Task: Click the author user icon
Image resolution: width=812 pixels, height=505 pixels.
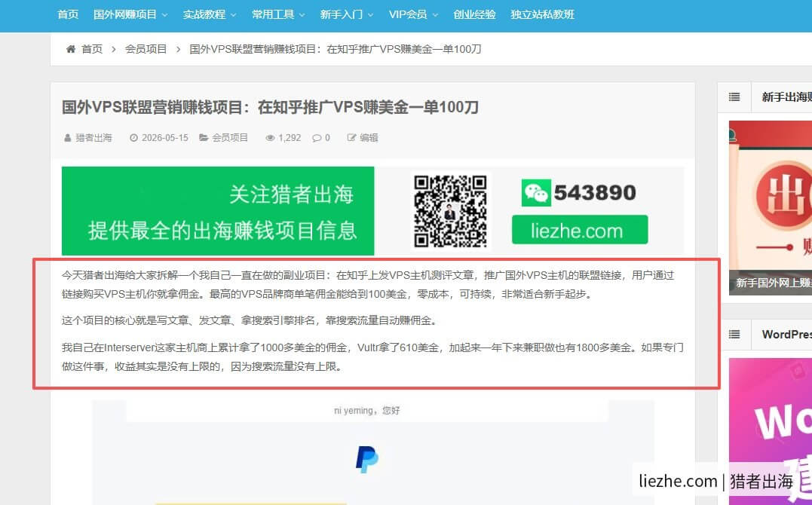Action: click(x=67, y=138)
